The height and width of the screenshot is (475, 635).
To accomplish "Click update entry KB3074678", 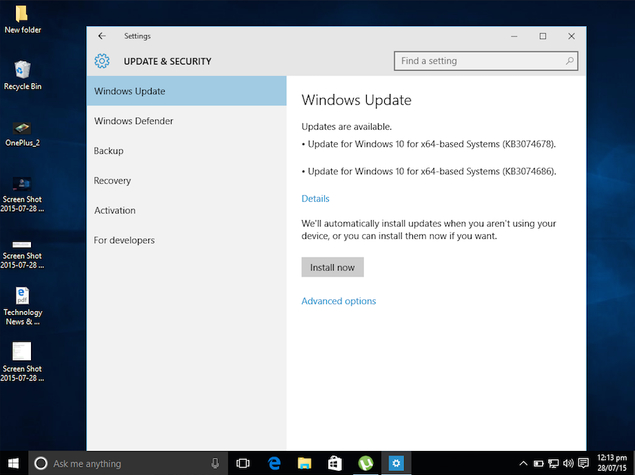I will coord(429,144).
